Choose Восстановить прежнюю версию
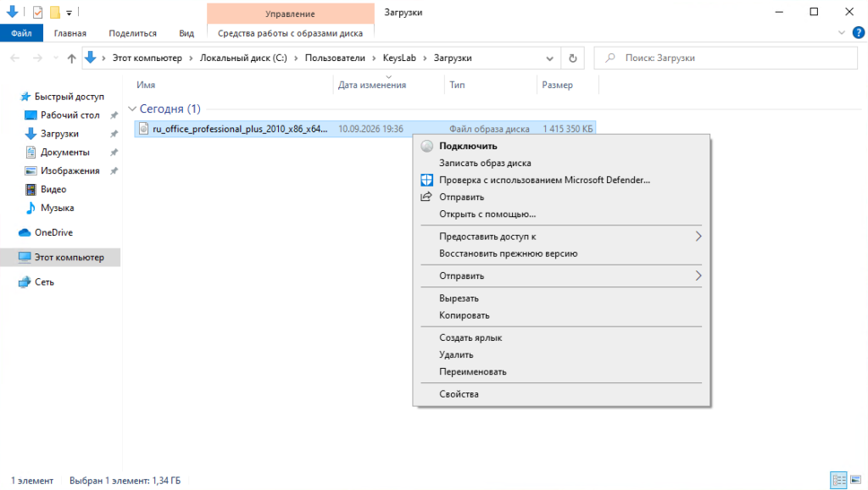This screenshot has width=868, height=490. pyautogui.click(x=561, y=253)
